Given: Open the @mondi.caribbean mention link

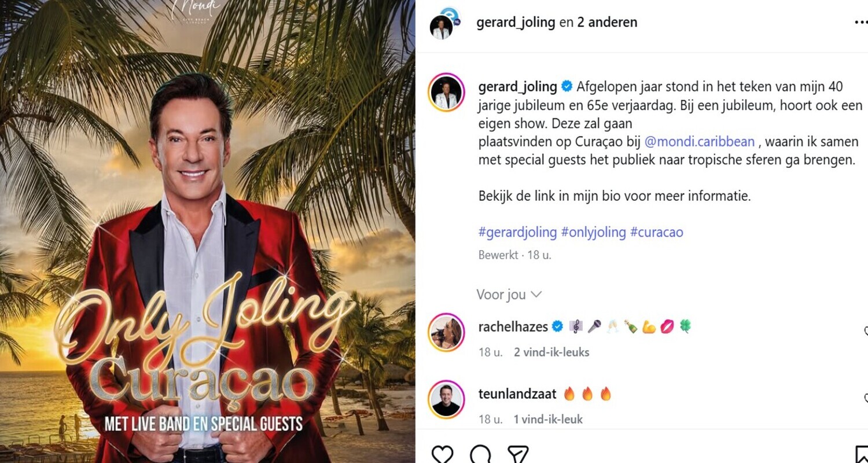Looking at the screenshot, I should [699, 142].
